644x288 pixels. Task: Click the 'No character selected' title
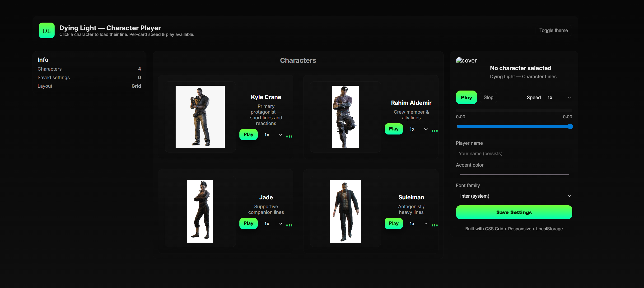(x=521, y=68)
